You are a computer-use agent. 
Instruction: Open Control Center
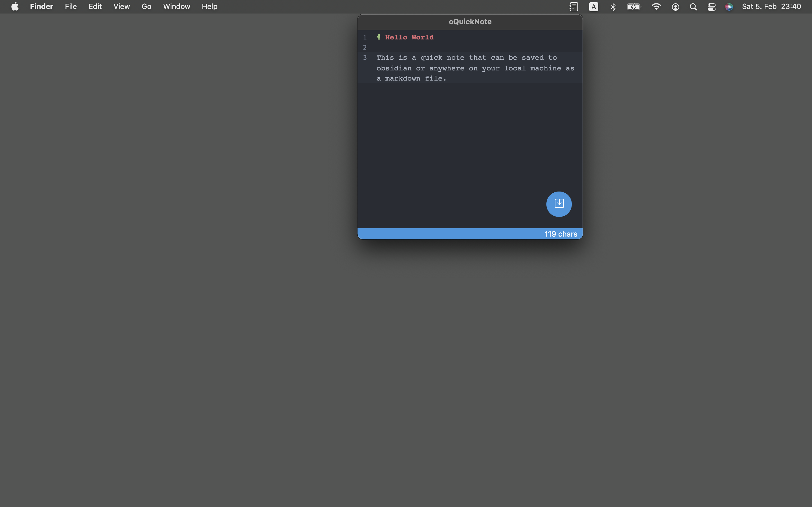pyautogui.click(x=711, y=7)
